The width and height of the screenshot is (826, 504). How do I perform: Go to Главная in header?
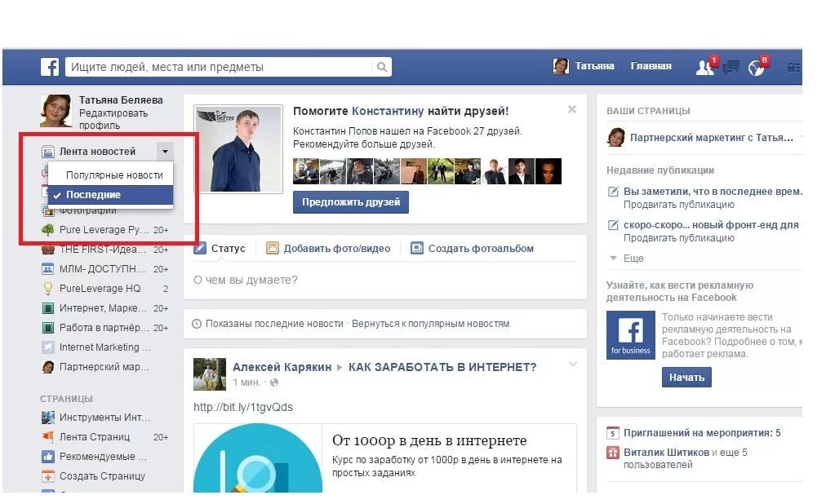651,66
